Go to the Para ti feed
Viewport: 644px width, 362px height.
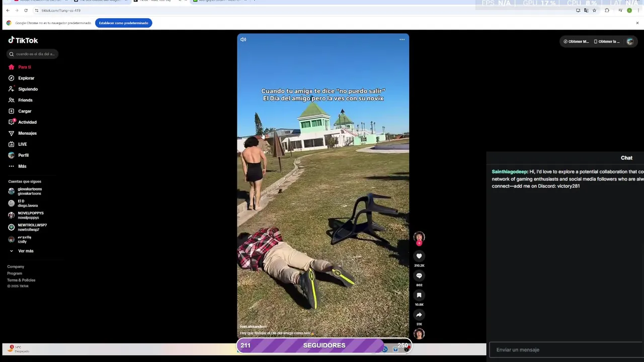coord(20,67)
